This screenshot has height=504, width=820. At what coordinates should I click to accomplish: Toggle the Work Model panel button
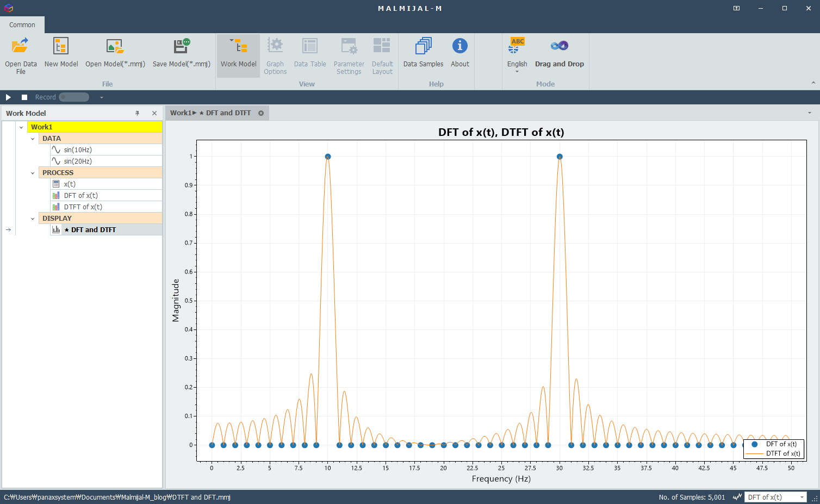(238, 55)
